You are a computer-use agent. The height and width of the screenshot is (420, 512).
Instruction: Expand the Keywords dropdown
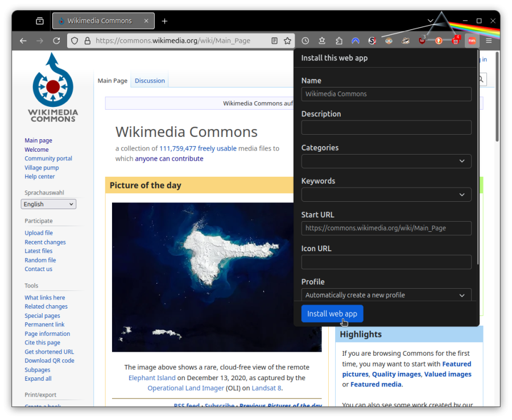tap(386, 195)
